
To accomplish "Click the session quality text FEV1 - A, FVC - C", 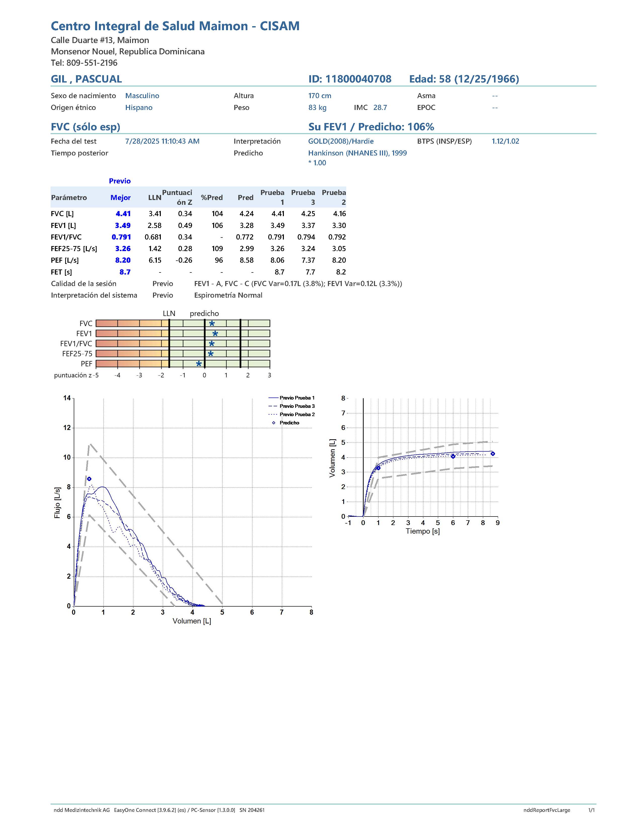I will click(222, 283).
